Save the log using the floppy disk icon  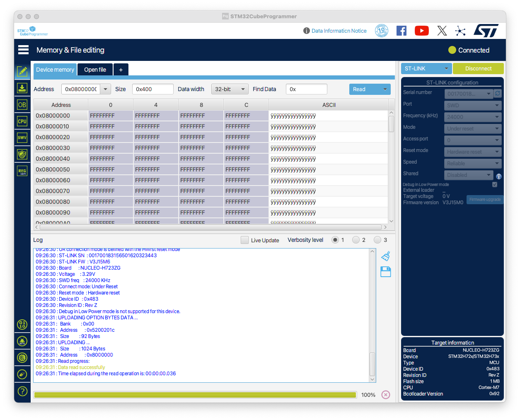pyautogui.click(x=385, y=271)
